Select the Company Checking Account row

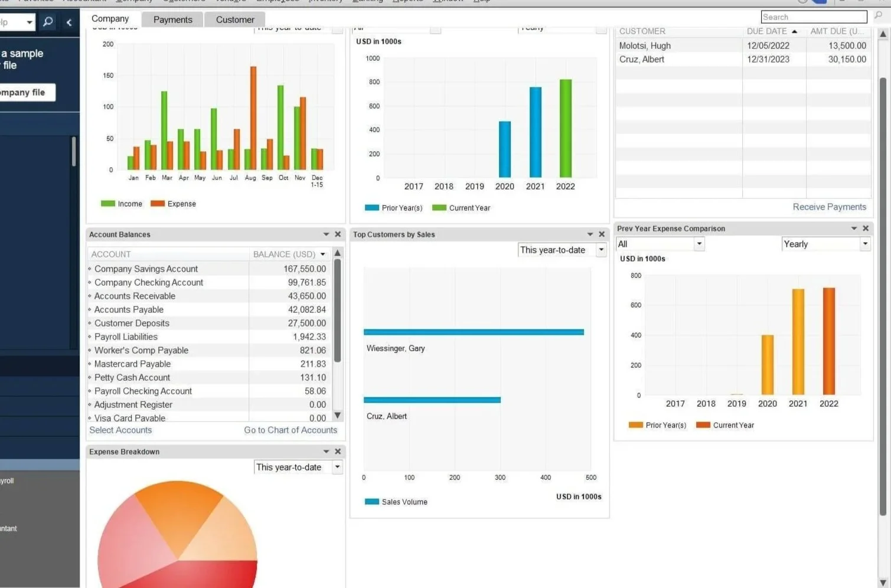click(210, 282)
